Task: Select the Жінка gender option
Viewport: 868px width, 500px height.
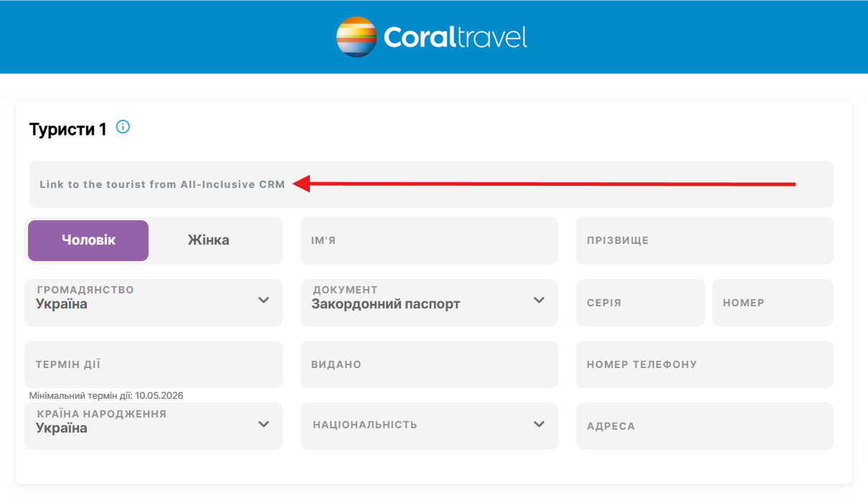Action: (209, 240)
